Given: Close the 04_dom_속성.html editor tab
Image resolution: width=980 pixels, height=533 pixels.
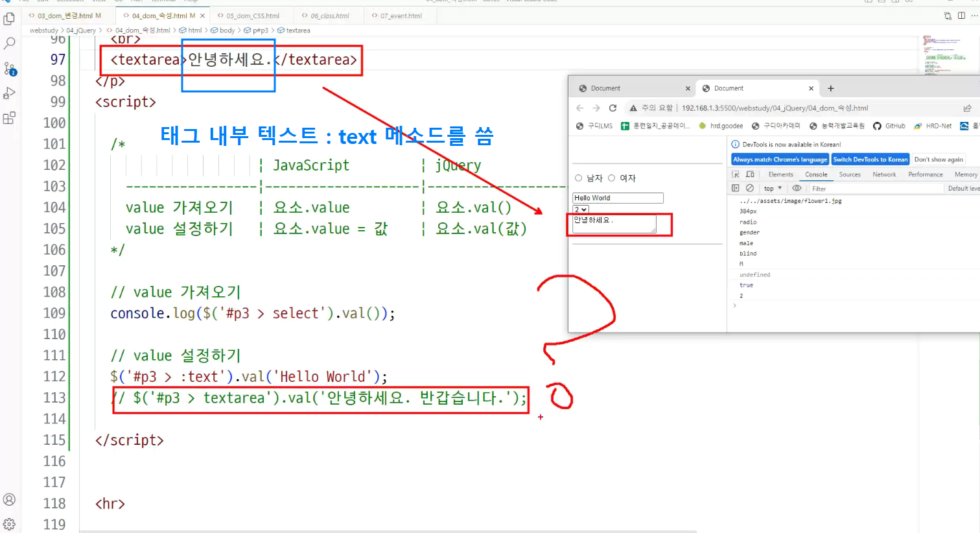Looking at the screenshot, I should pos(203,16).
